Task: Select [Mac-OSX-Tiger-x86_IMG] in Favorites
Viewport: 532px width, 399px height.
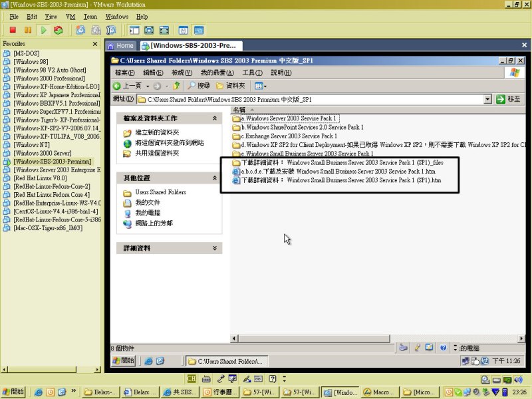Action: [47, 228]
